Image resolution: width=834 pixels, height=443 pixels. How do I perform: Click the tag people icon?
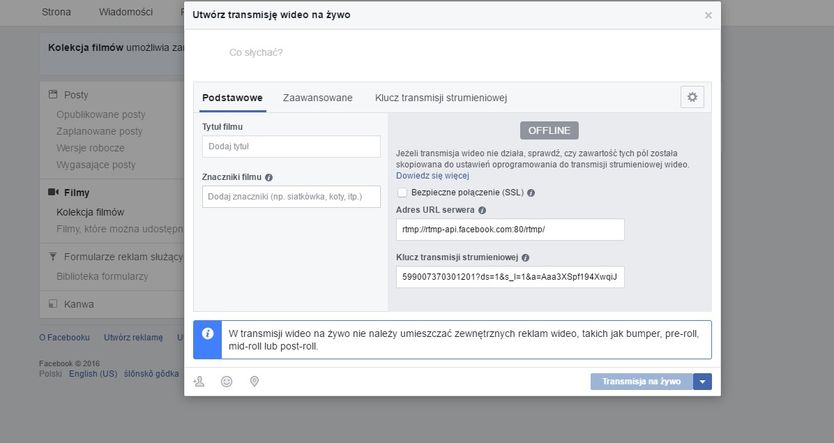point(199,381)
